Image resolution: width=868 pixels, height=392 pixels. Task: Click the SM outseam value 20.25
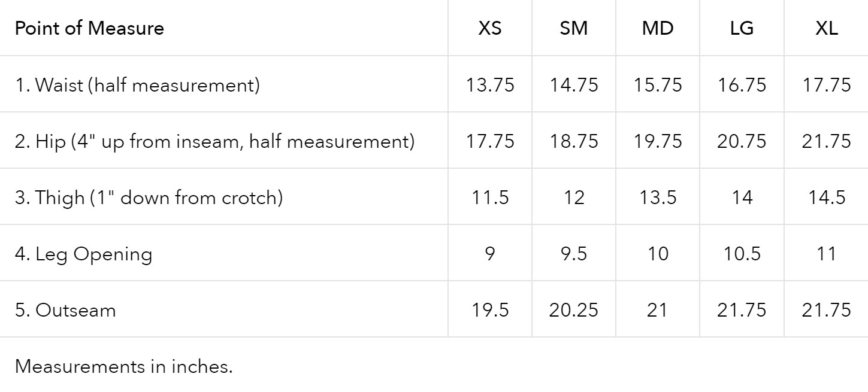click(574, 310)
